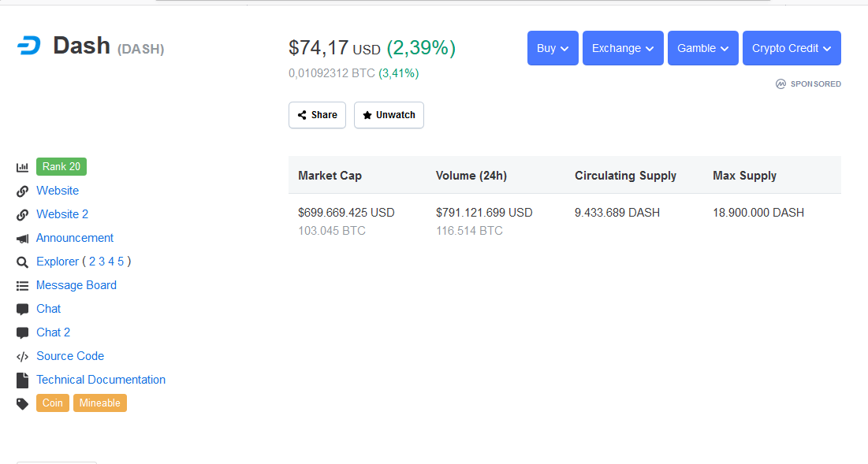Select the Coin tag
This screenshot has height=464, width=868.
click(x=53, y=403)
